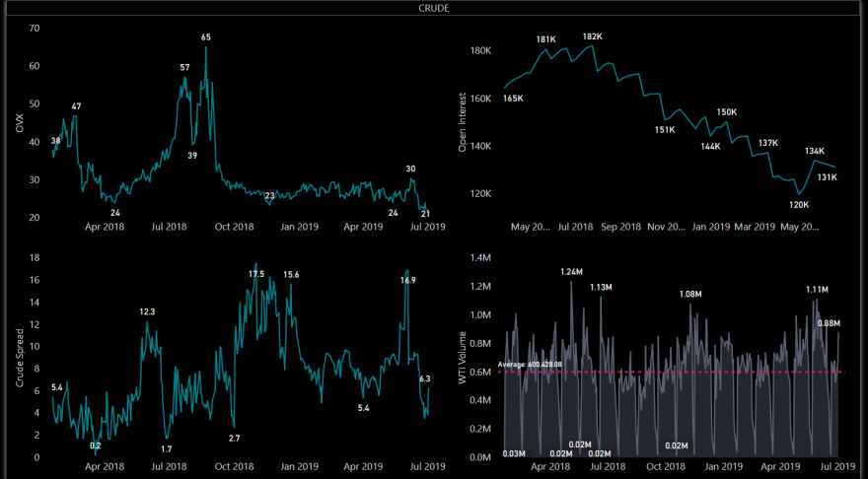Click the 1.13M data label on WTI Volume

[601, 288]
